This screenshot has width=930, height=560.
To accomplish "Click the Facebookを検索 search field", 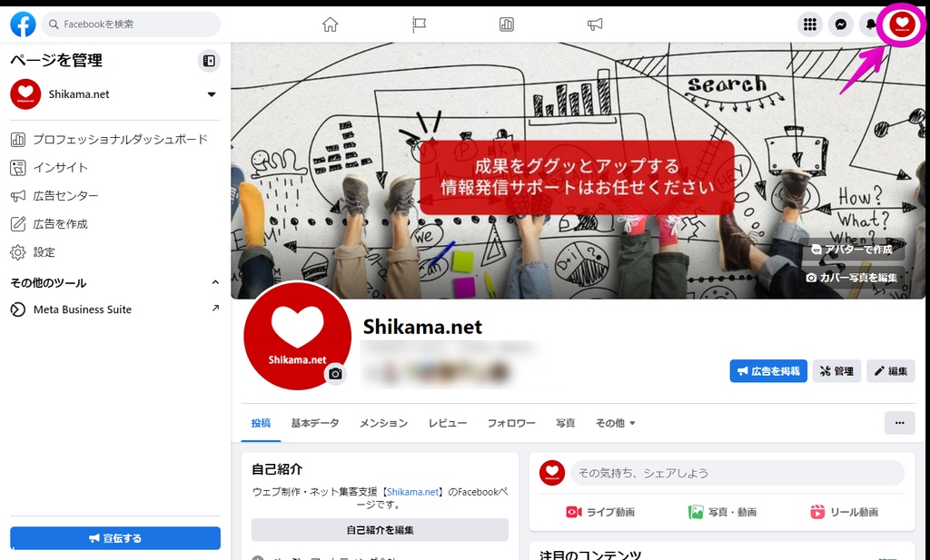I will pyautogui.click(x=131, y=25).
